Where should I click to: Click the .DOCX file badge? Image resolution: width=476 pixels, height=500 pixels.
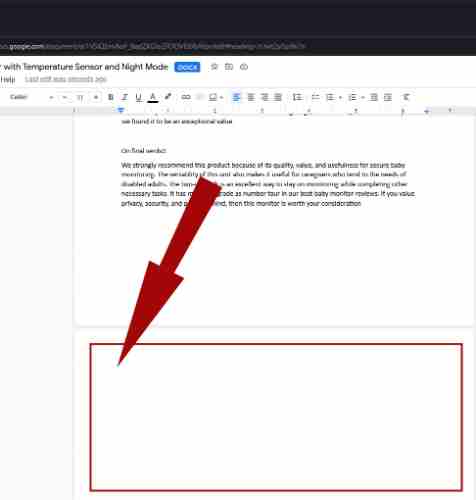click(x=187, y=67)
